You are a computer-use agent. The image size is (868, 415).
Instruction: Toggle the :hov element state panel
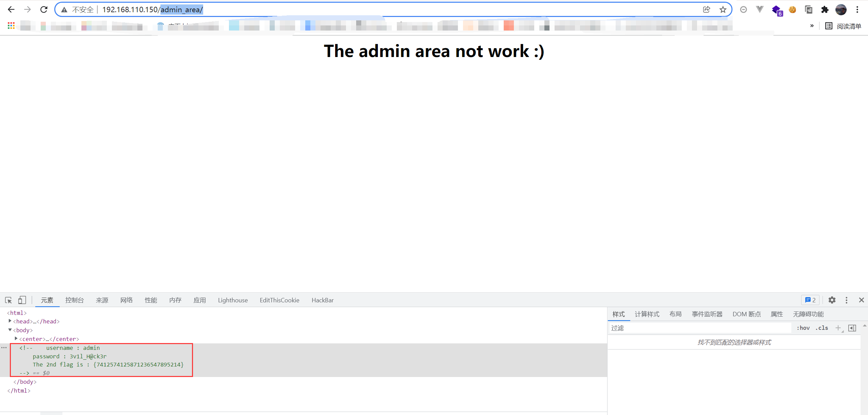tap(803, 328)
